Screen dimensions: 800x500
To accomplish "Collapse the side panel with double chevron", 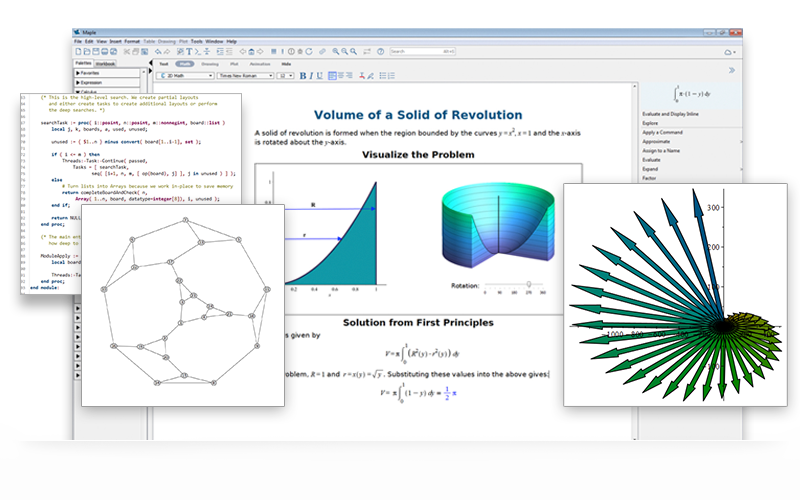I will pyautogui.click(x=731, y=70).
